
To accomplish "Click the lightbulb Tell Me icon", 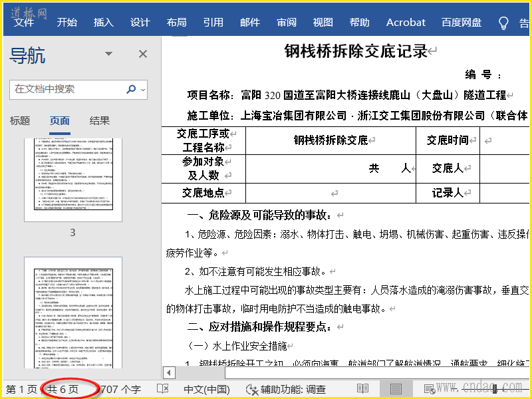I will click(x=504, y=23).
